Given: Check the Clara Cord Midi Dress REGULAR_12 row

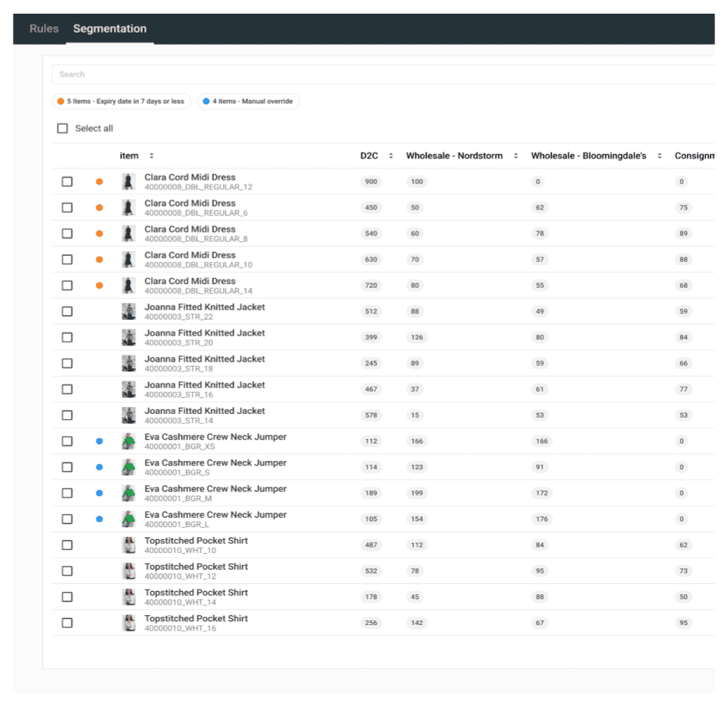Looking at the screenshot, I should coord(67,177).
